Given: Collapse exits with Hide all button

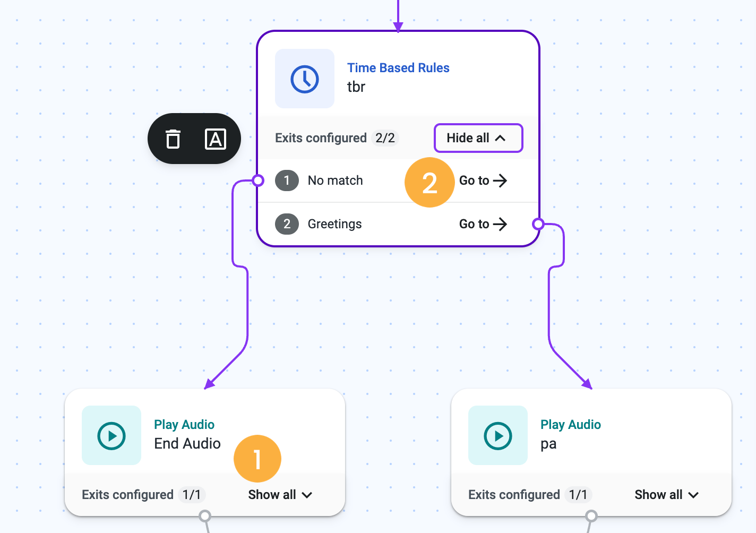Looking at the screenshot, I should click(478, 138).
